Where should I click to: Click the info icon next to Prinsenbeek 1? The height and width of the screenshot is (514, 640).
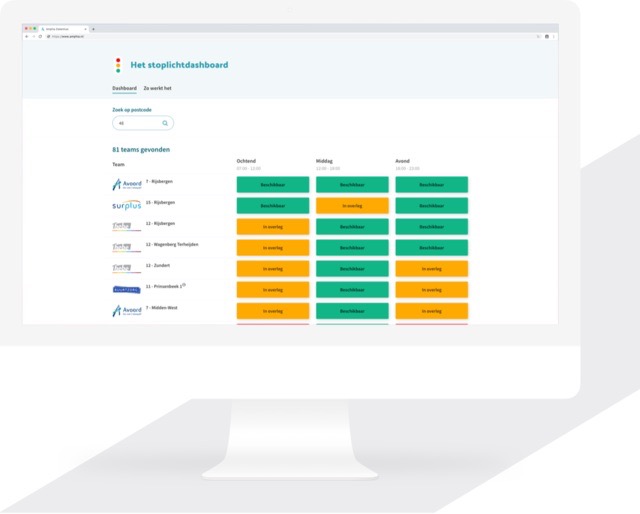(x=184, y=285)
